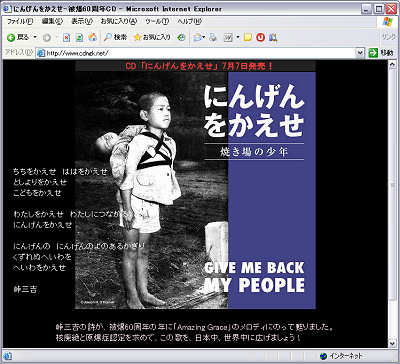
Task: Click the poem line くずれぬへいわを
Action: 42,257
